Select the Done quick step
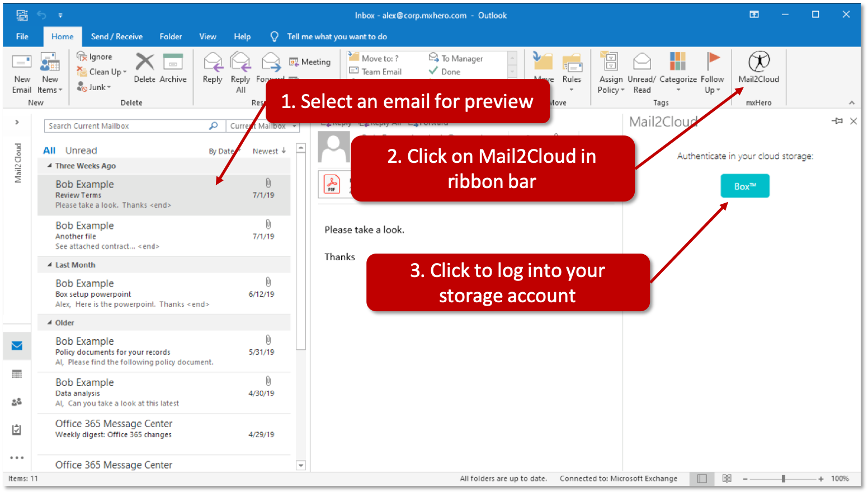The width and height of the screenshot is (868, 492). tap(445, 72)
